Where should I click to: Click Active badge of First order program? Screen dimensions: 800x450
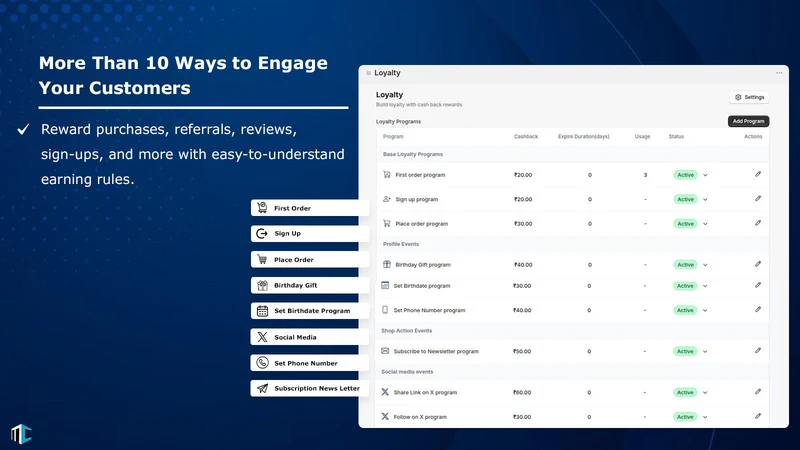[685, 175]
